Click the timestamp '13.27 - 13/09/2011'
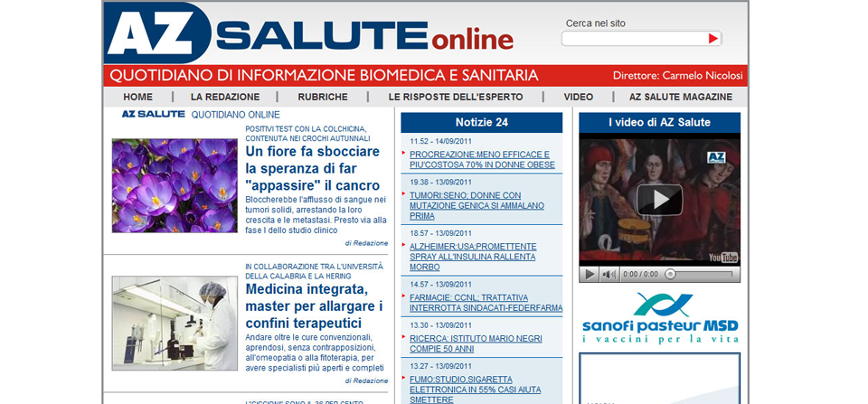 click(440, 366)
